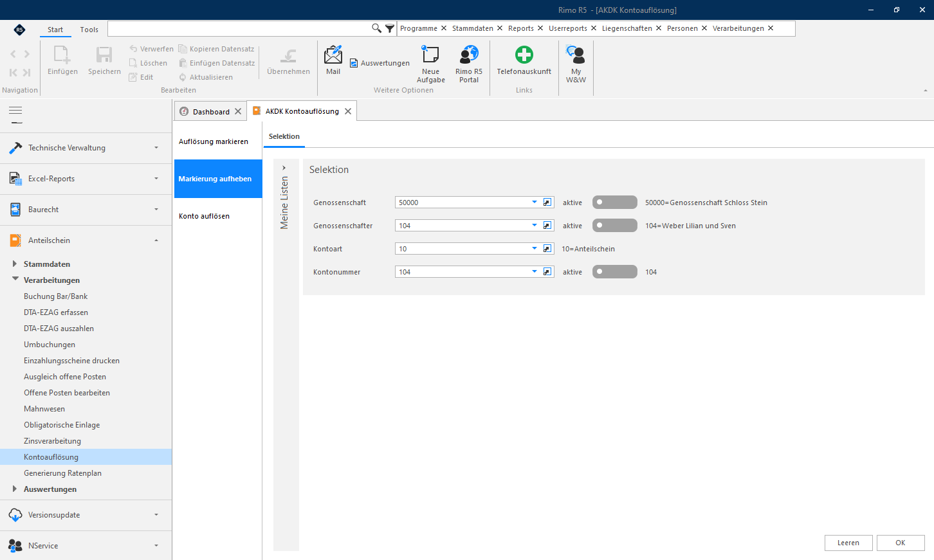
Task: Remove the Programme filter tag
Action: coord(444,28)
